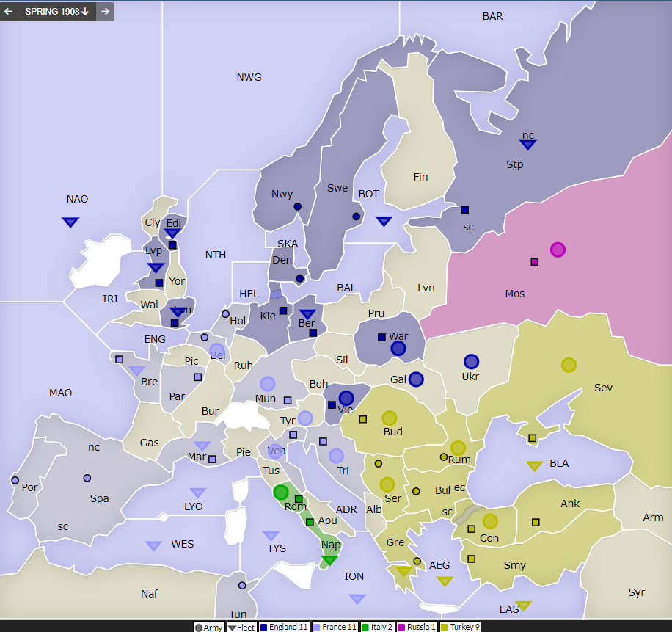672x632 pixels.
Task: Select the English fleet in Liverpool
Action: 156,268
